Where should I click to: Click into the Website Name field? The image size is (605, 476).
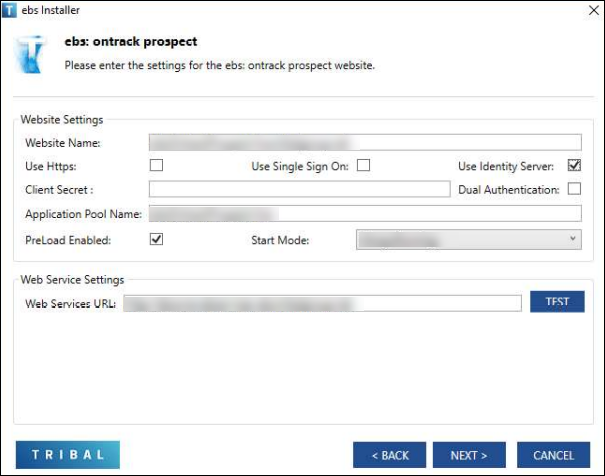365,142
